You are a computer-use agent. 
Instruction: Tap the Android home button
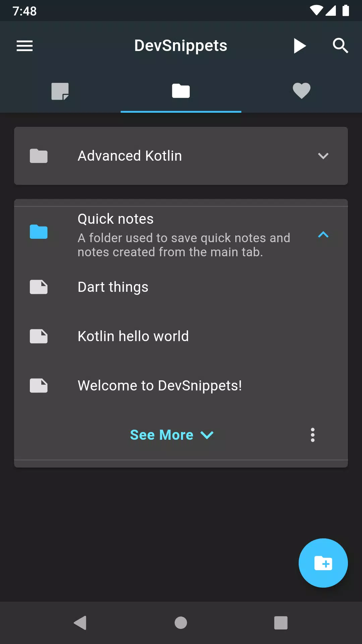click(181, 623)
